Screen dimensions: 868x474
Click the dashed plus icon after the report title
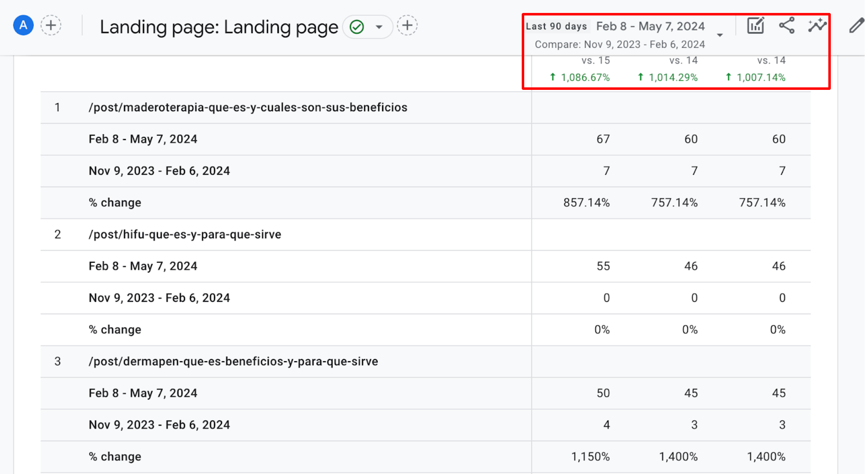click(x=407, y=25)
